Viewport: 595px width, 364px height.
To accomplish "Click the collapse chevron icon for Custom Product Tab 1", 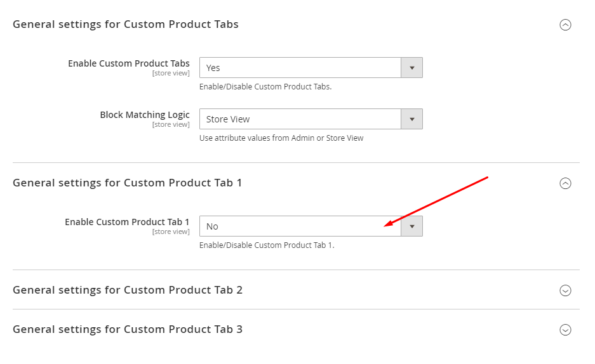I will coord(565,183).
